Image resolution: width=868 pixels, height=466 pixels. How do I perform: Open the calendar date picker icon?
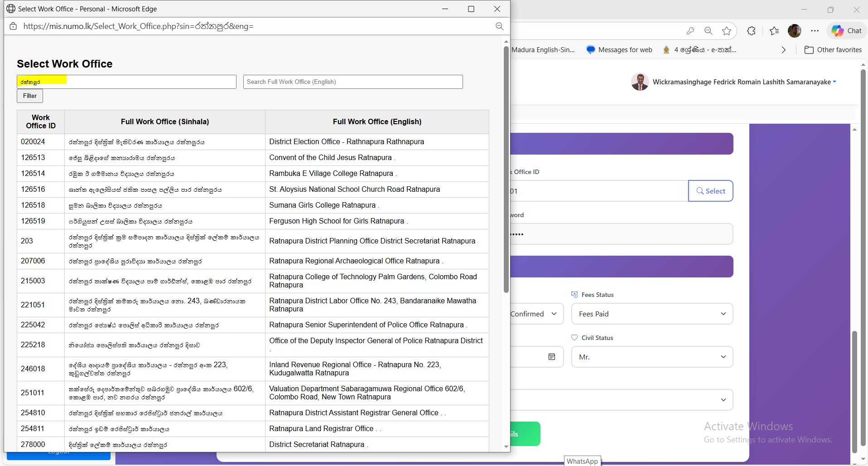click(551, 357)
